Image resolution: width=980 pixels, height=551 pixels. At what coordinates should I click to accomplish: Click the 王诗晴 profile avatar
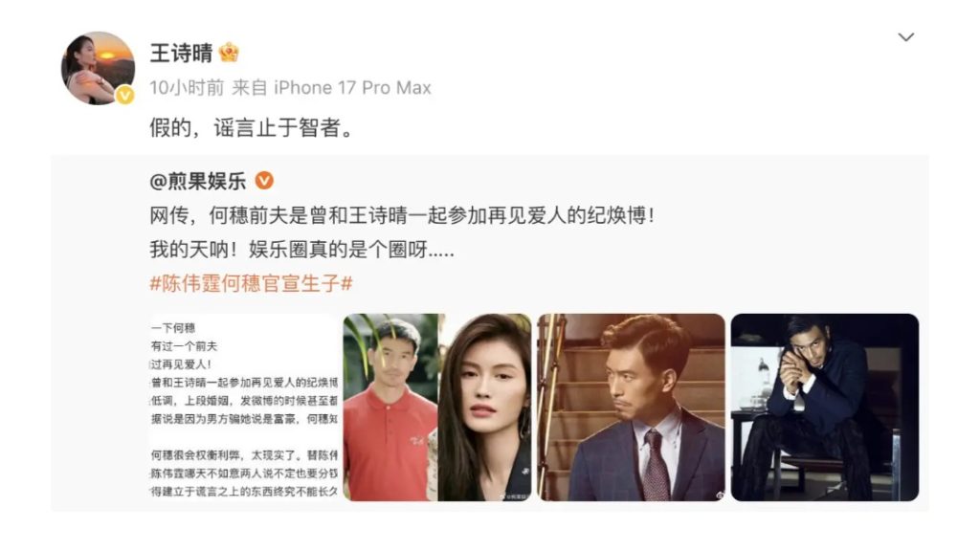[x=99, y=68]
